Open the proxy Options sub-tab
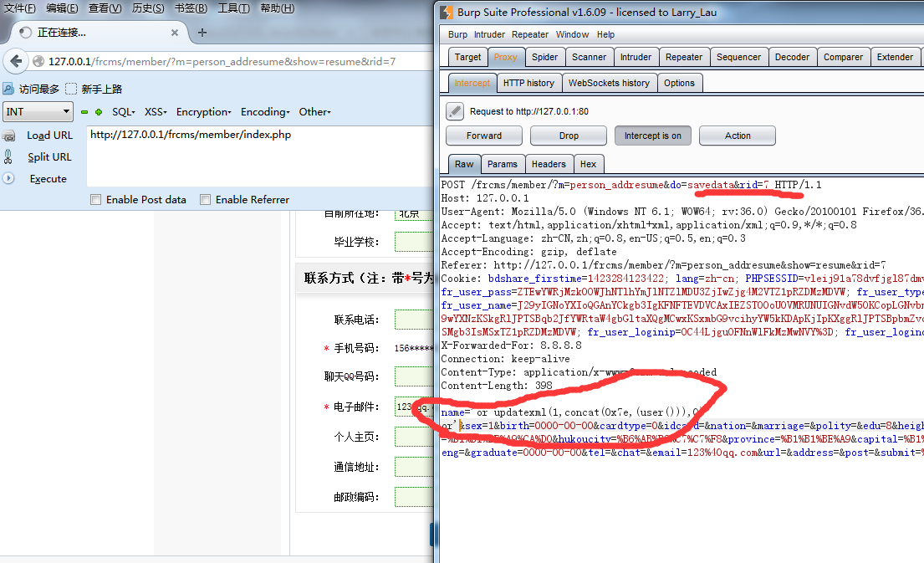 tap(679, 83)
